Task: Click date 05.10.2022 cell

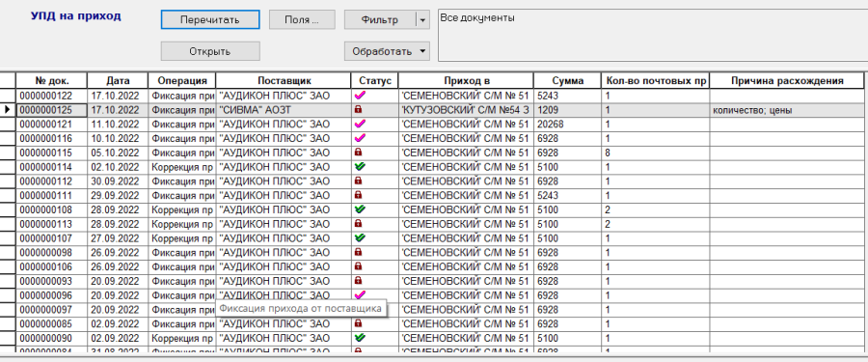Action: coord(118,153)
